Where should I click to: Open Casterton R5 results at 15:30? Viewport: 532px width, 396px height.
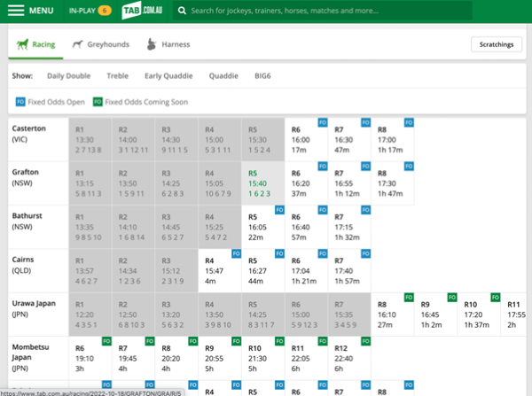(263, 140)
